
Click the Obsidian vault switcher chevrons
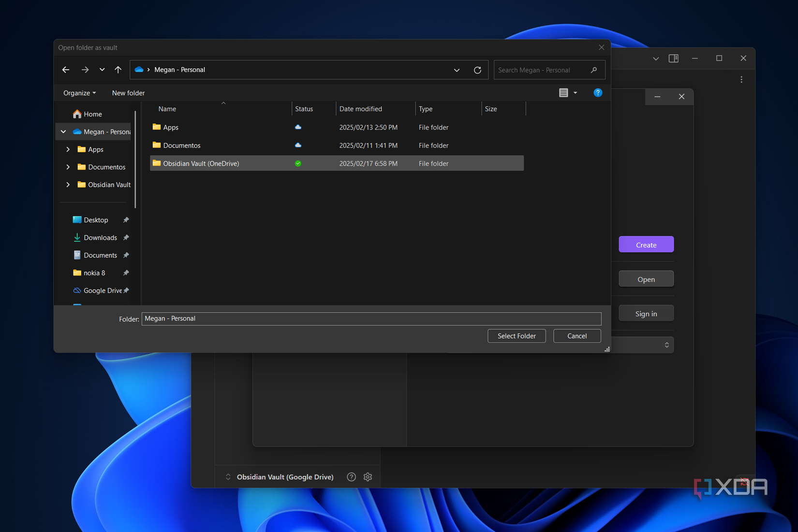pos(228,476)
